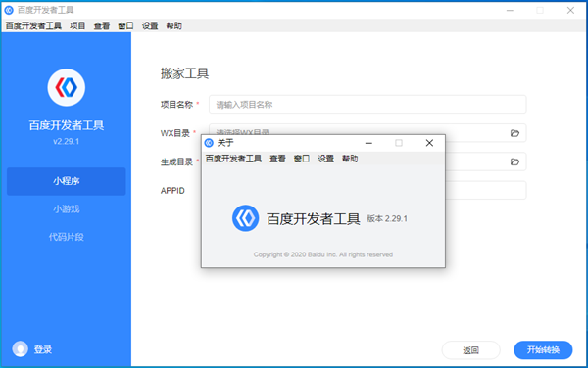Click the v2.29.1 version text in sidebar
Viewport: 588px width, 368px height.
(67, 142)
